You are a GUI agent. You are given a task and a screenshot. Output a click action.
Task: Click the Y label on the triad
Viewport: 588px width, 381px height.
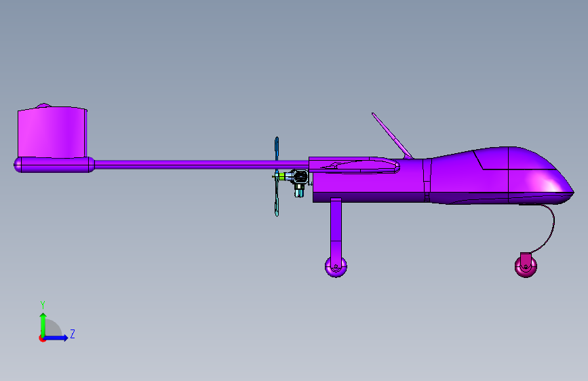click(x=43, y=305)
